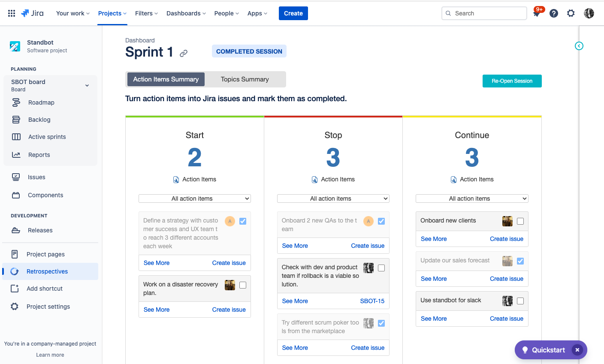Viewport: 604px width, 364px height.
Task: Expand the SBOT board selector
Action: pos(87,85)
